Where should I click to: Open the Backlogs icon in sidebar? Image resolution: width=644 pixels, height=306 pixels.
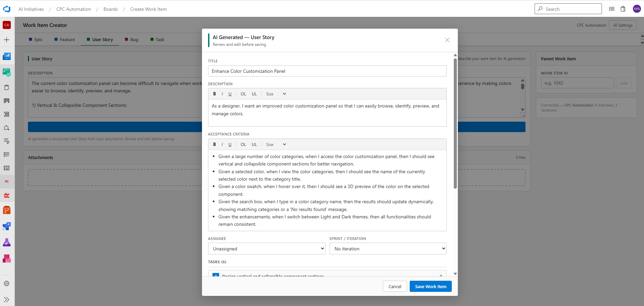(7, 114)
